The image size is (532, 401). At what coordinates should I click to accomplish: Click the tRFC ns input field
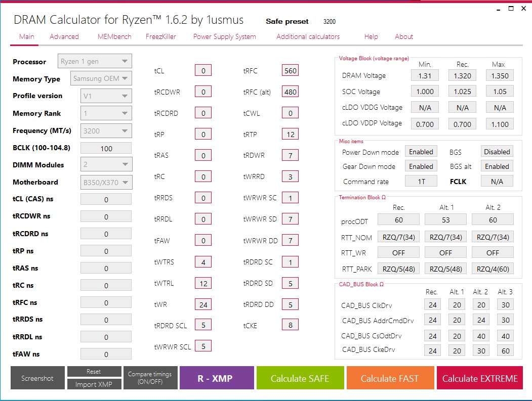(x=106, y=303)
